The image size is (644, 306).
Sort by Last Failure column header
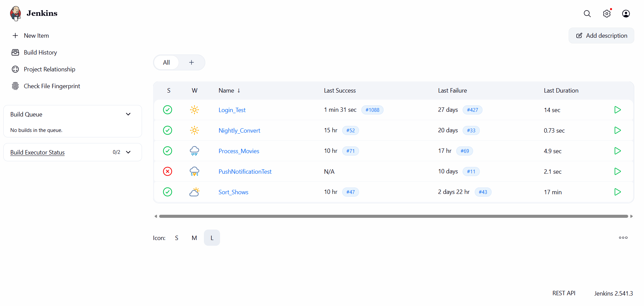452,91
